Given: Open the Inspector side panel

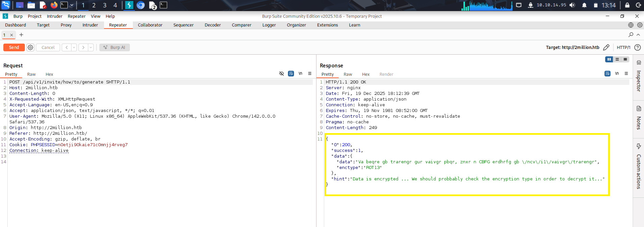Looking at the screenshot, I should click(639, 77).
